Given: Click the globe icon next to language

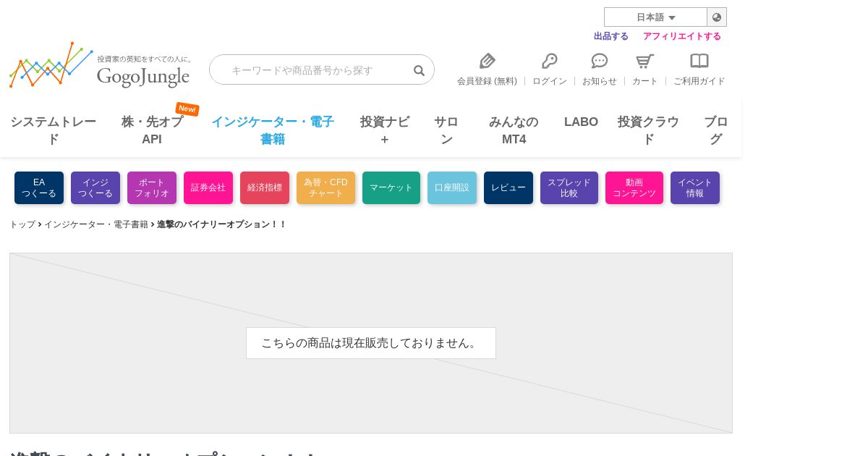Looking at the screenshot, I should (717, 17).
